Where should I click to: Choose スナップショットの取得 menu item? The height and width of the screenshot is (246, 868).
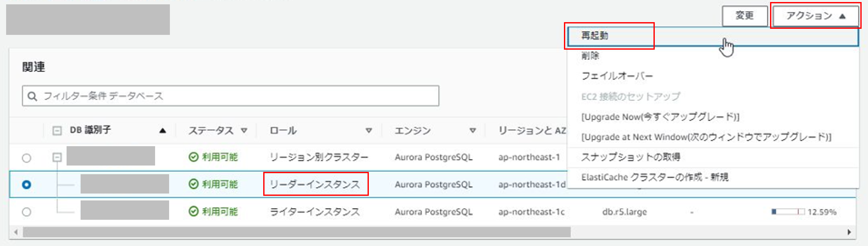pos(631,157)
